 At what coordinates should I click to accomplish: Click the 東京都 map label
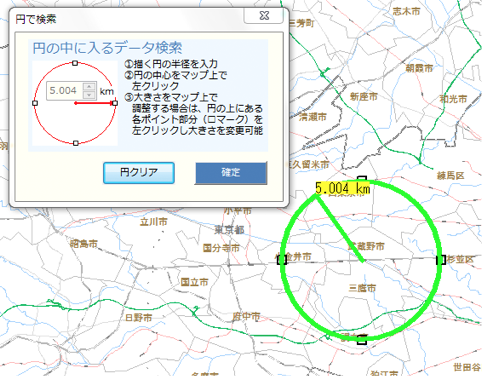coord(229,229)
